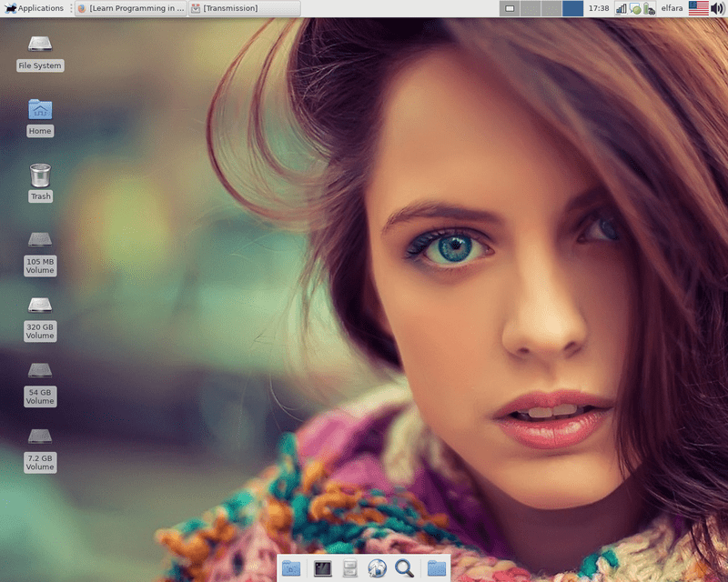Select the Trash desktop icon
This screenshot has width=728, height=582.
pyautogui.click(x=40, y=175)
